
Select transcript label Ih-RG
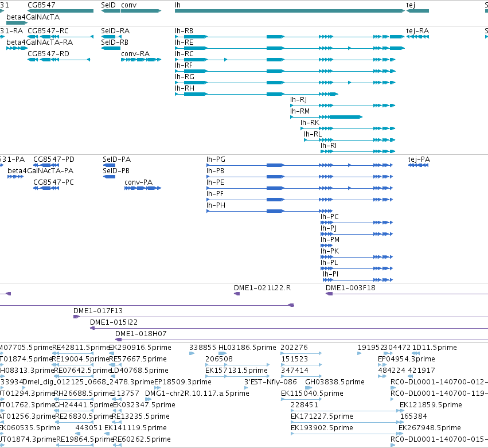pos(185,77)
